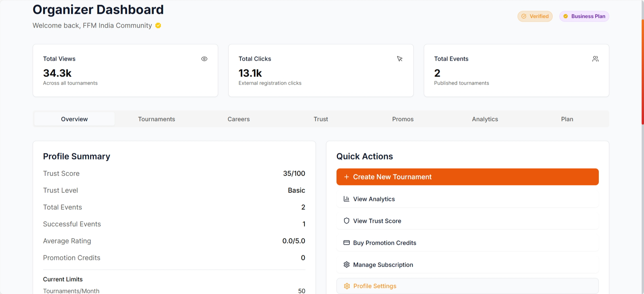Click the Trust Level value Basic
Image resolution: width=644 pixels, height=294 pixels.
click(x=296, y=190)
